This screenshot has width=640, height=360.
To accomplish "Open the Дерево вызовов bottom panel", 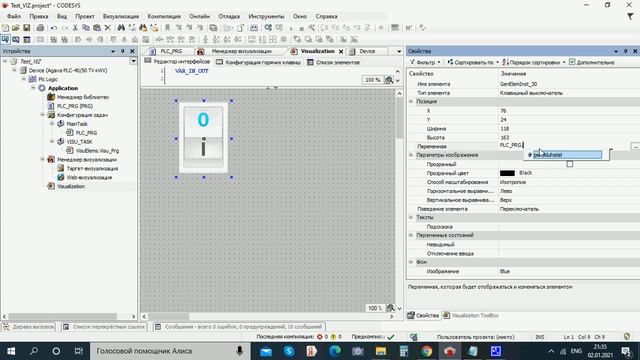I will click(x=29, y=327).
